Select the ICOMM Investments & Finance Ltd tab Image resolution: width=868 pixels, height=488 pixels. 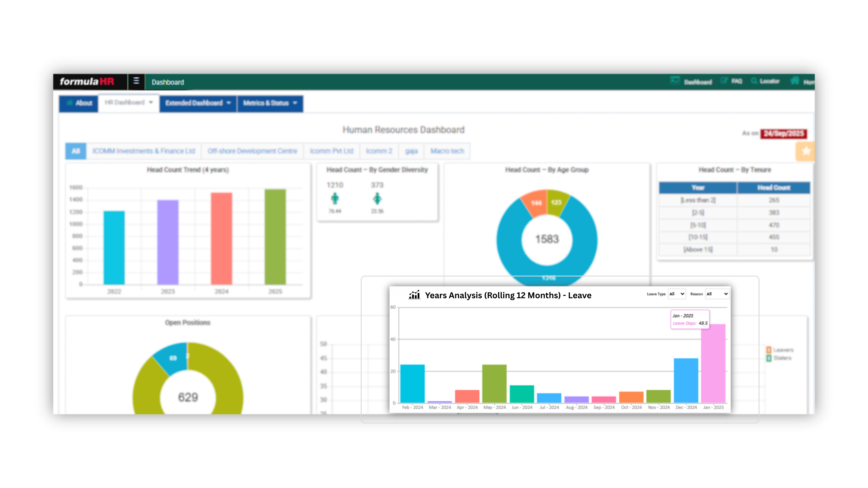click(x=144, y=151)
